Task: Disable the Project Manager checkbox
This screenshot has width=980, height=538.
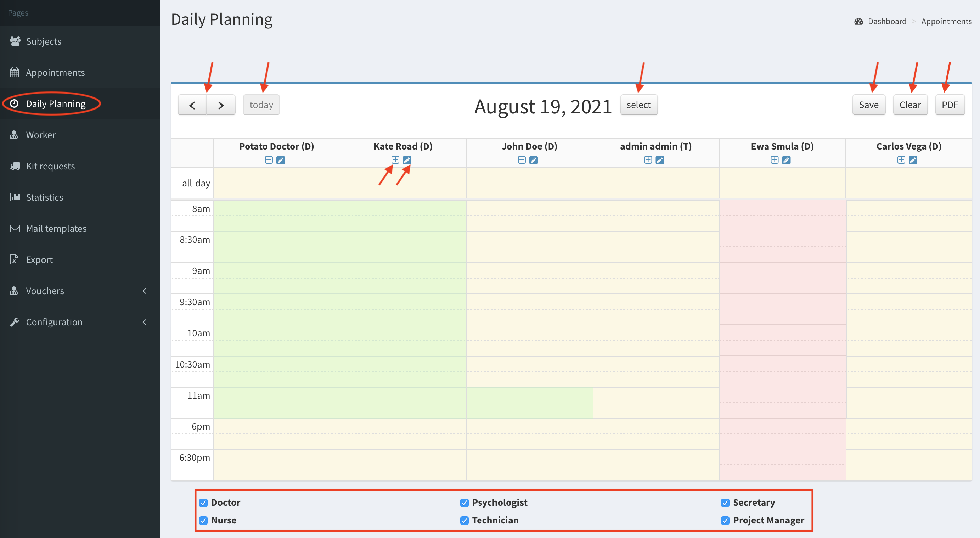Action: pyautogui.click(x=725, y=520)
